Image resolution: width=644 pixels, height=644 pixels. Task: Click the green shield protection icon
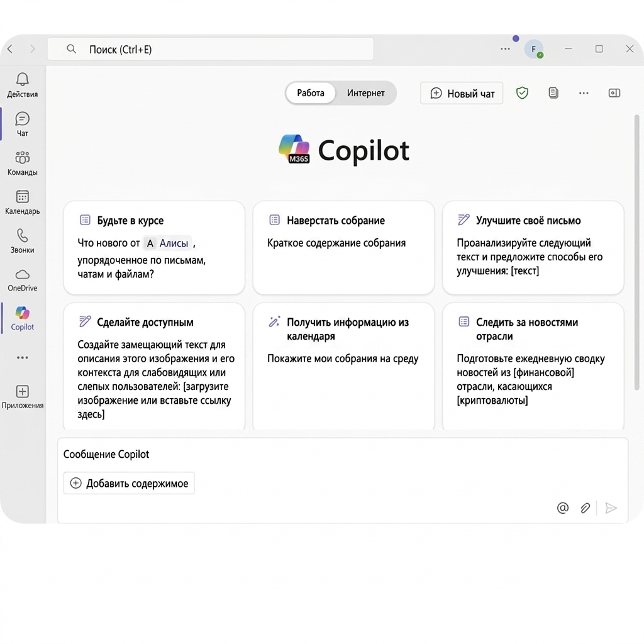click(522, 93)
